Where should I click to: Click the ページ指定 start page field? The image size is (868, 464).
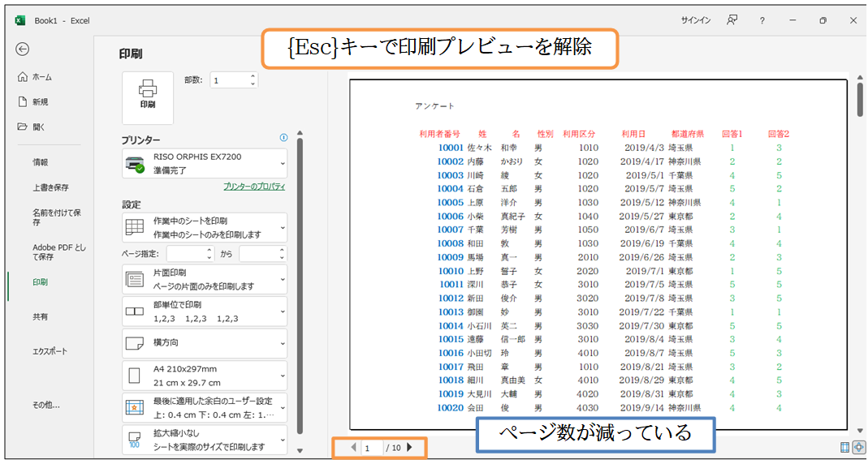click(x=186, y=254)
